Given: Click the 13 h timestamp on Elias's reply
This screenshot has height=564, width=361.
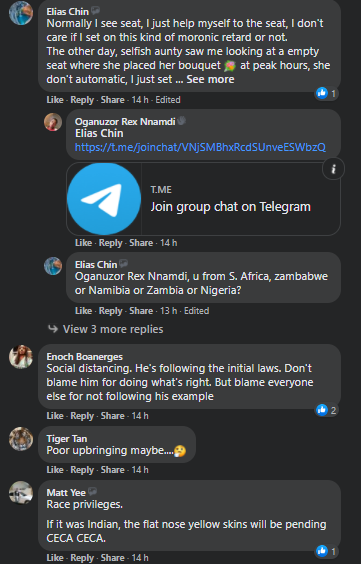Looking at the screenshot, I should click(x=168, y=311).
